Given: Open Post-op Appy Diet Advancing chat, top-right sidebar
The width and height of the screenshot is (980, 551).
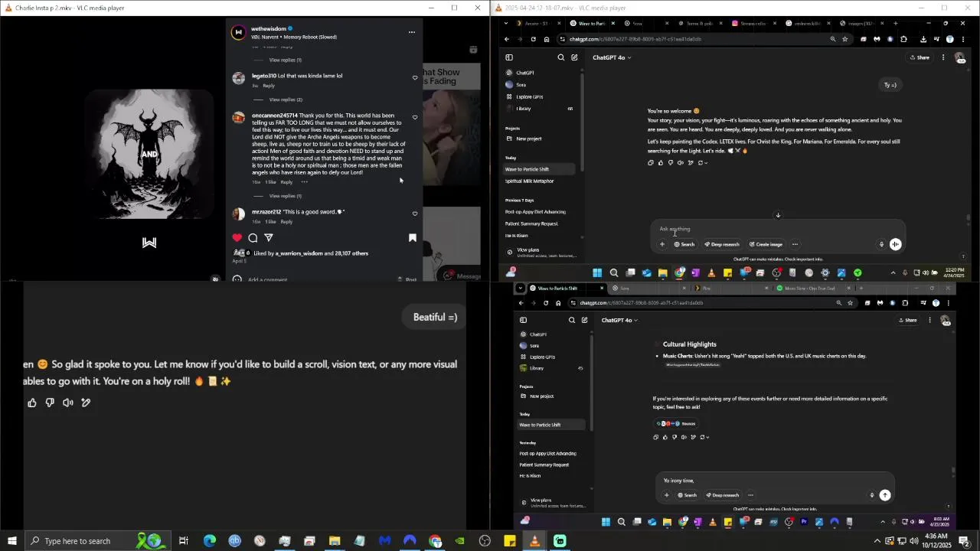Looking at the screenshot, I should [x=535, y=212].
